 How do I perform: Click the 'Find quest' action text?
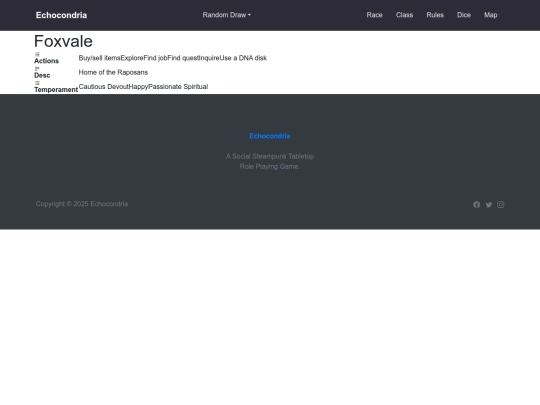click(x=183, y=58)
